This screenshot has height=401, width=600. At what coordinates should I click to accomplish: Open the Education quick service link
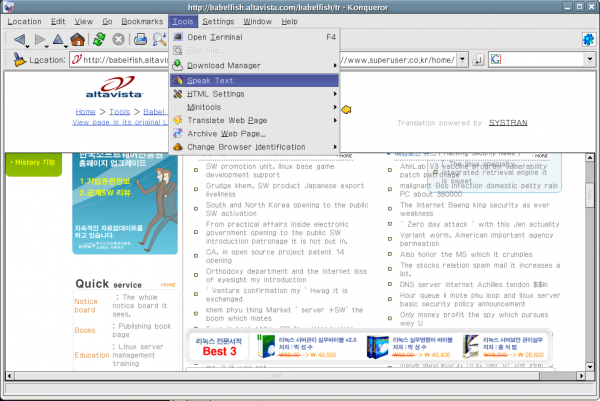point(92,355)
